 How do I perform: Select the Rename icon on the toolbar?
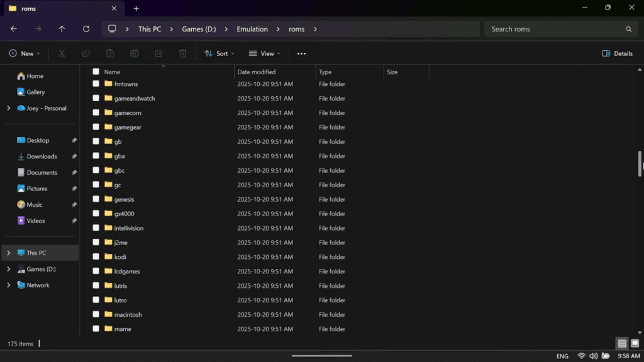[x=134, y=53]
